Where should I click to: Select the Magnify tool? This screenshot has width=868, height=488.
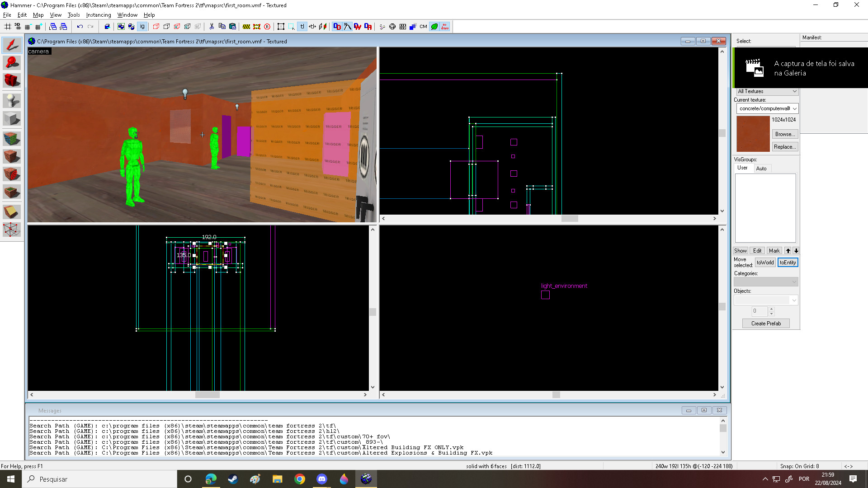click(12, 62)
